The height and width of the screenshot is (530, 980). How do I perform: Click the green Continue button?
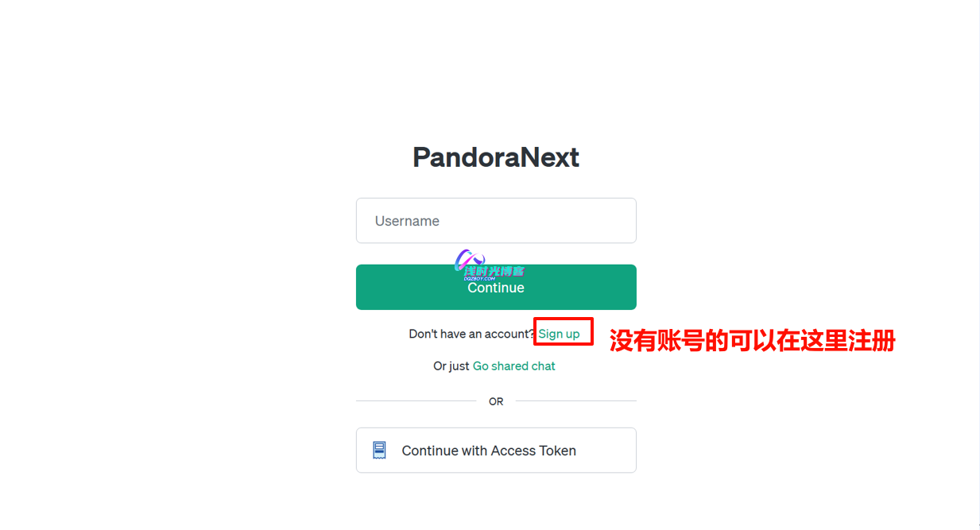[x=496, y=287]
